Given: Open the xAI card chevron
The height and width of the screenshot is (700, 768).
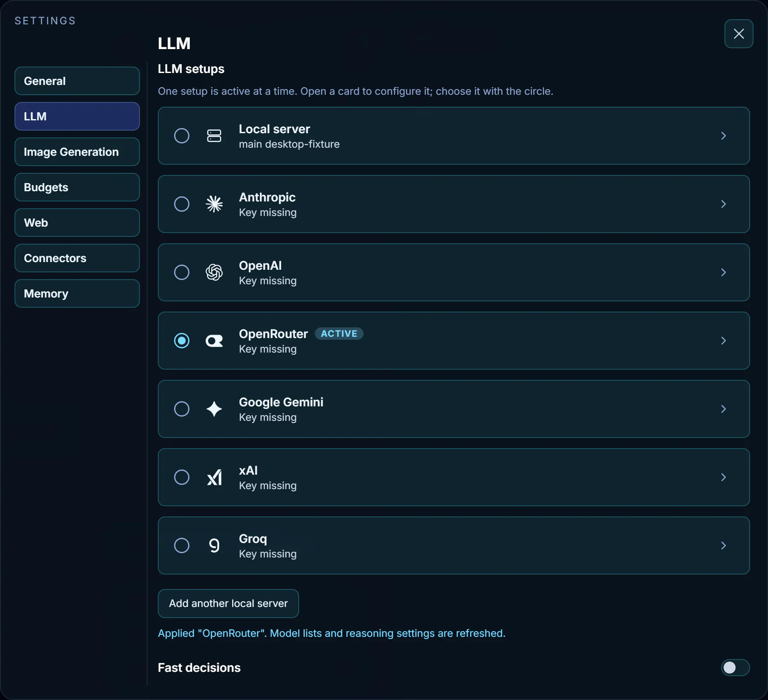Looking at the screenshot, I should pos(724,477).
